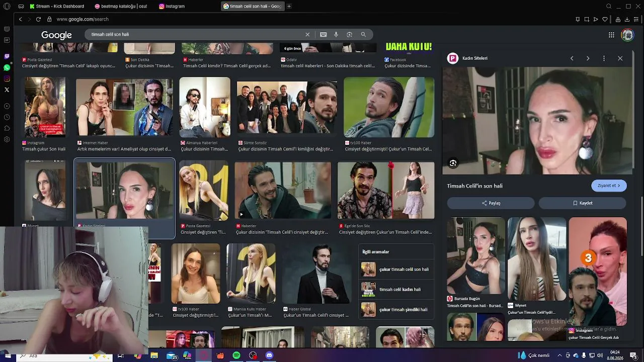Open Opera's tab search magnifier
This screenshot has height=362, width=644.
(x=609, y=6)
